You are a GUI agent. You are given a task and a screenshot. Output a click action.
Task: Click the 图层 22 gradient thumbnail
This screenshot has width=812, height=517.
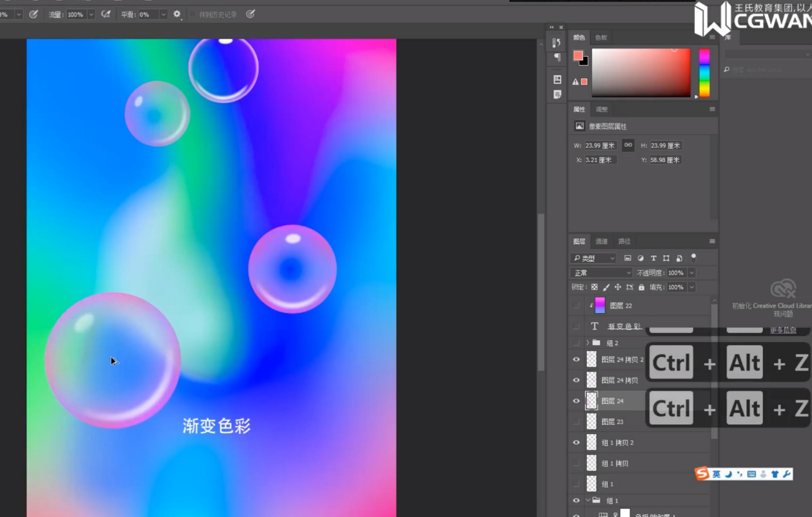point(600,306)
